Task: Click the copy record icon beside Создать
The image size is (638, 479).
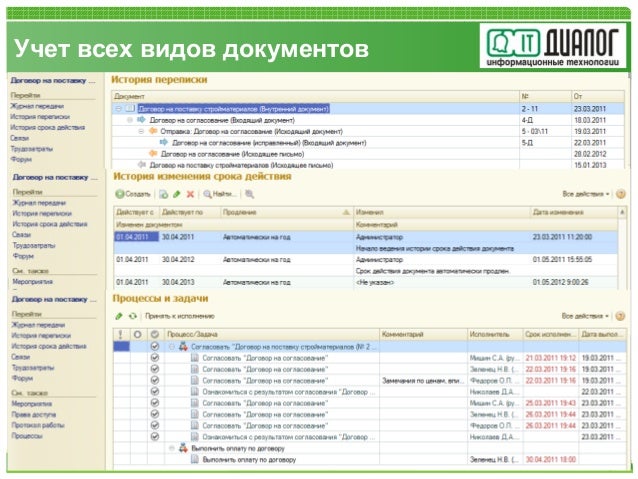Action: tap(164, 194)
